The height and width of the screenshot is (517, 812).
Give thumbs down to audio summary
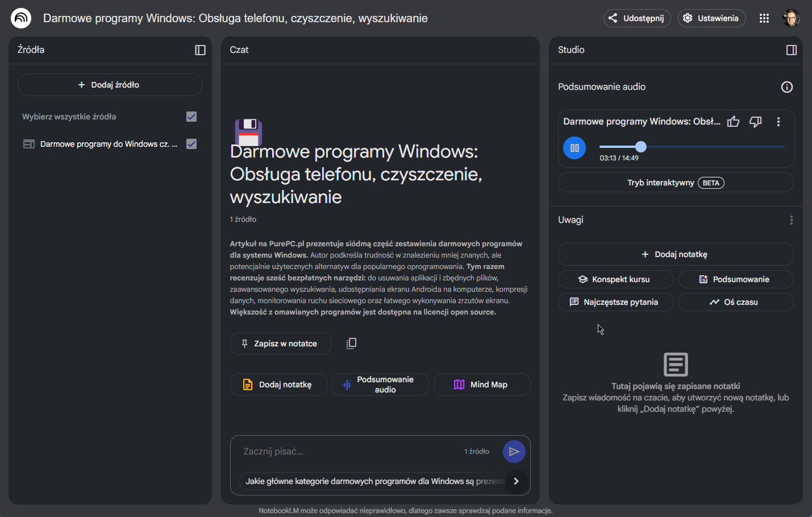coord(755,122)
